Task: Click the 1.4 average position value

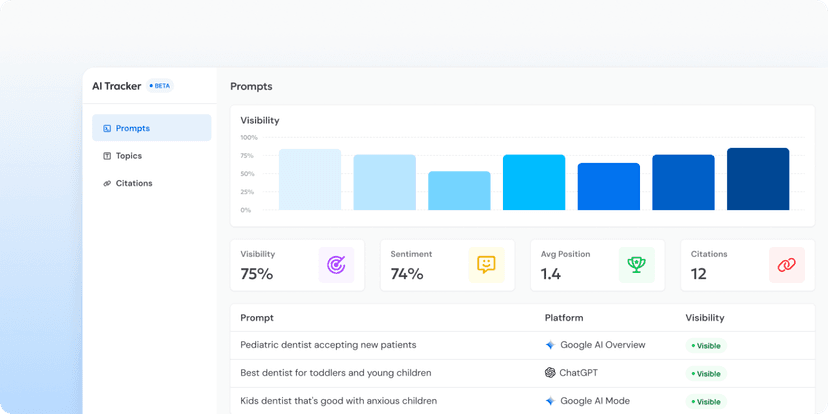Action: tap(551, 274)
